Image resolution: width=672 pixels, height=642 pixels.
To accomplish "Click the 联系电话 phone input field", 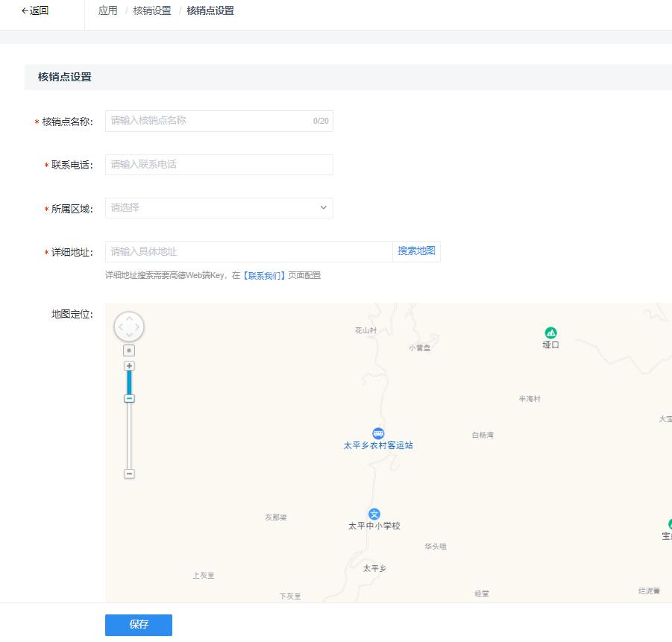I will pyautogui.click(x=218, y=164).
